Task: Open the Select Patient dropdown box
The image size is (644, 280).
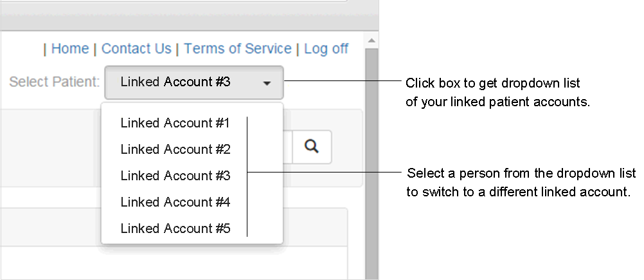Action: (x=193, y=82)
